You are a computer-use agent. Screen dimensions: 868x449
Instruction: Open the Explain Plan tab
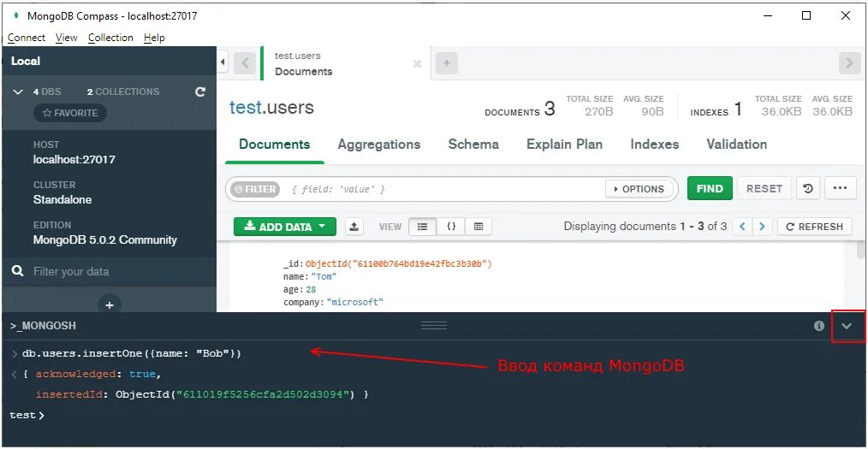coord(565,145)
